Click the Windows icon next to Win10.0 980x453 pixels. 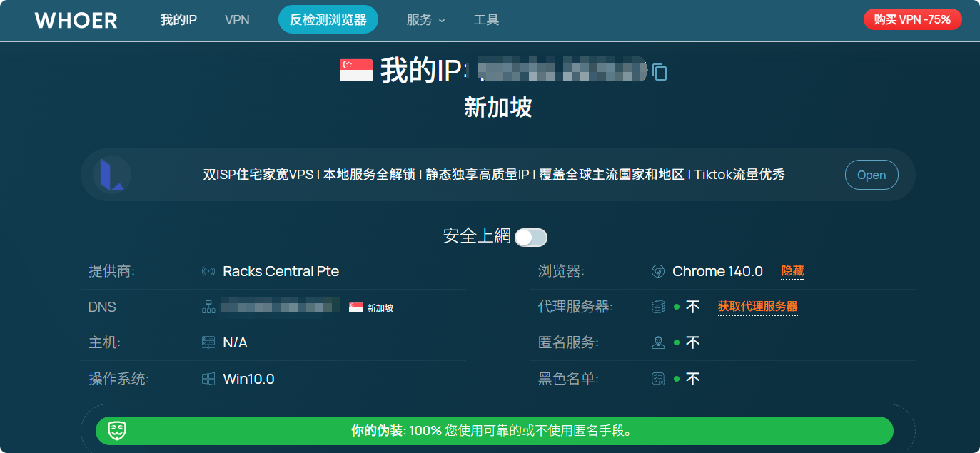point(208,379)
